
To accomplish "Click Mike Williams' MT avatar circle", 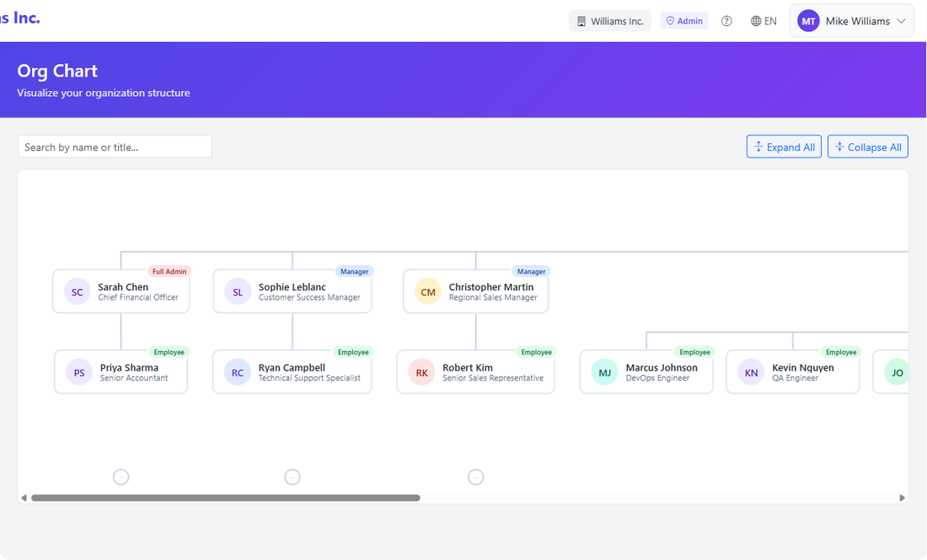I will tap(808, 20).
